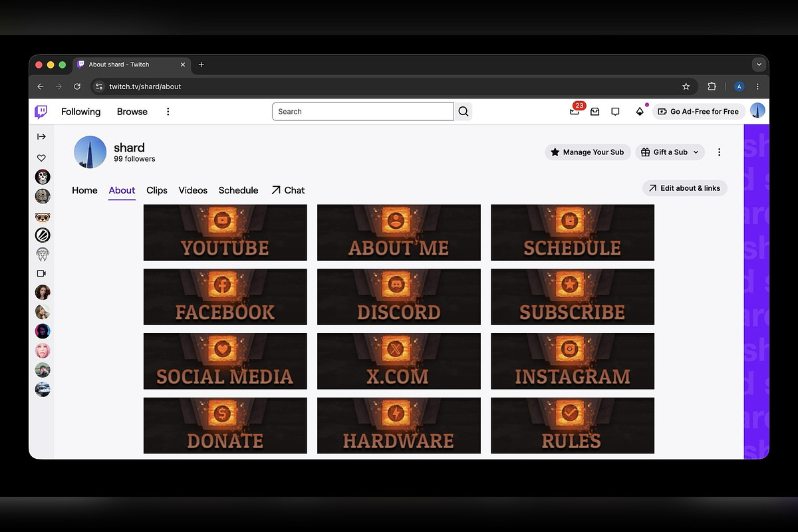Image resolution: width=798 pixels, height=532 pixels.
Task: Open notifications inbox with 23 badge
Action: coord(575,110)
